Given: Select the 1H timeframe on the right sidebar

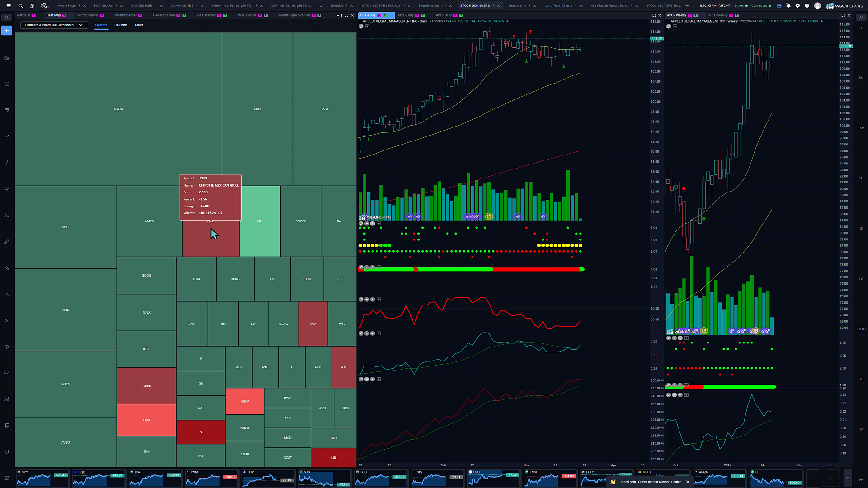Looking at the screenshot, I should tap(861, 178).
